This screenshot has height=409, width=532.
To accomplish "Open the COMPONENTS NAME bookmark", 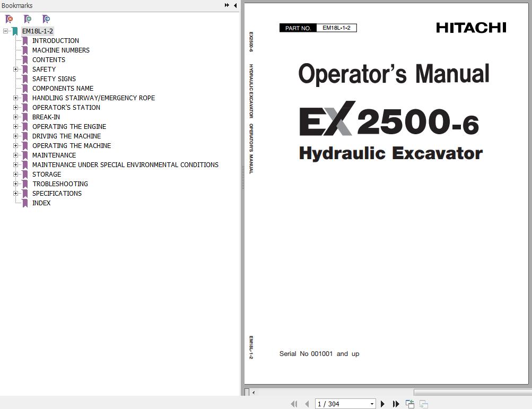I will (63, 88).
